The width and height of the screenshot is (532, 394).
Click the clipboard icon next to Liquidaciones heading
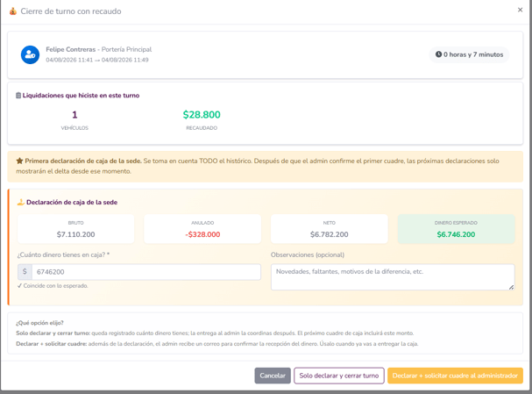[18, 96]
